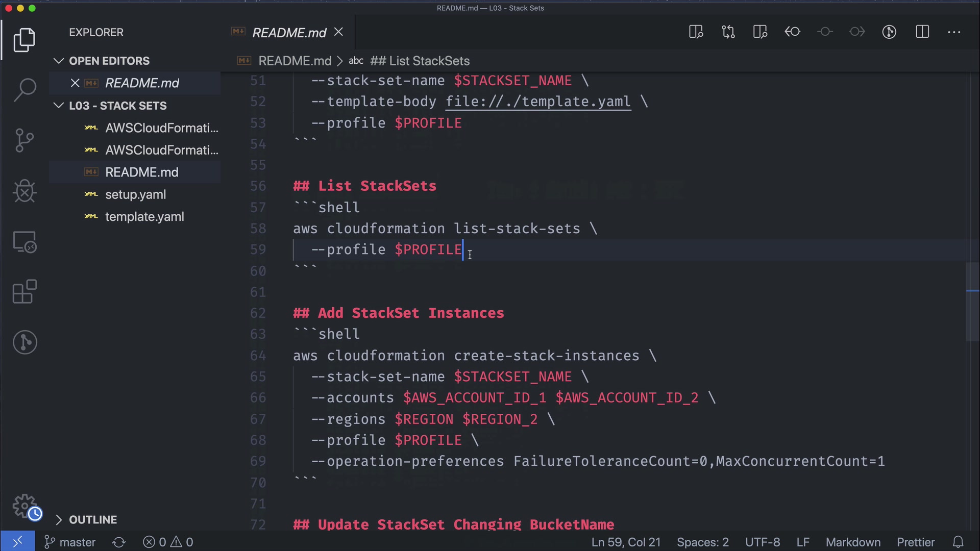Open the Extensions view
The width and height of the screenshot is (980, 551).
click(x=24, y=292)
